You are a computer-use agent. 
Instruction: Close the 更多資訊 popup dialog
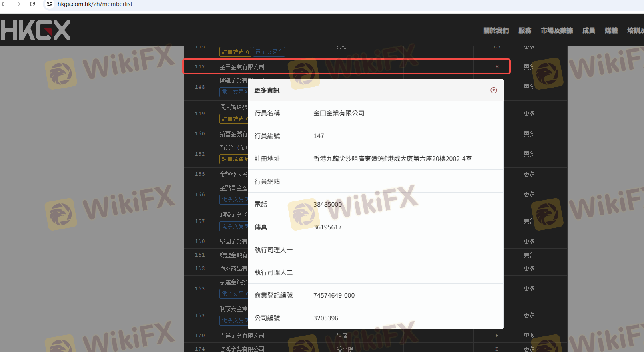click(x=494, y=90)
